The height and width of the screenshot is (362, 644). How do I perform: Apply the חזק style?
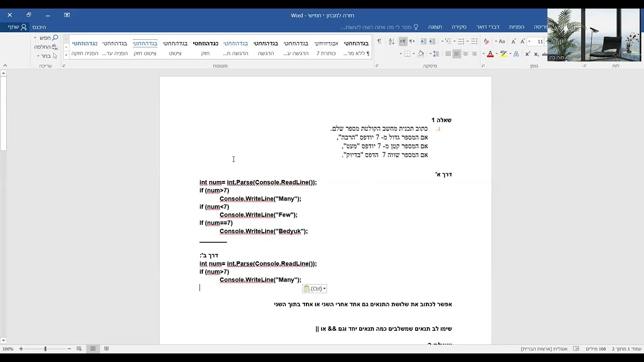(205, 48)
